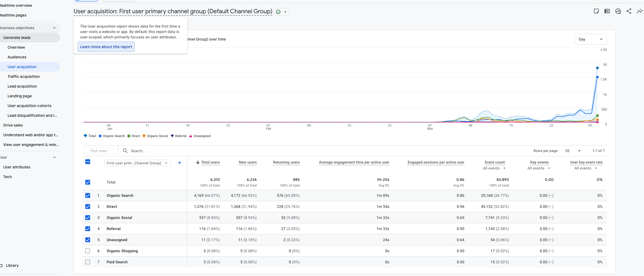Select Landing page in sidebar
The width and height of the screenshot is (644, 276).
[x=19, y=96]
